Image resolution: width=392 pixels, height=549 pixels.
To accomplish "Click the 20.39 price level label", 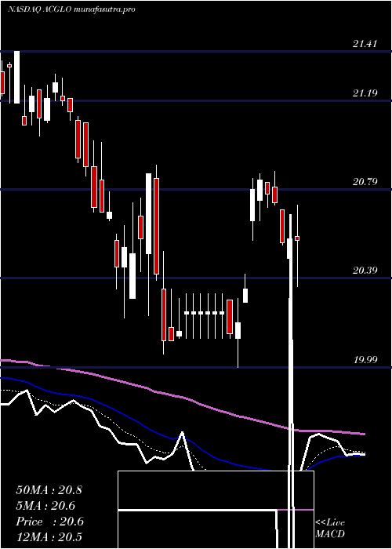I will coord(365,271).
